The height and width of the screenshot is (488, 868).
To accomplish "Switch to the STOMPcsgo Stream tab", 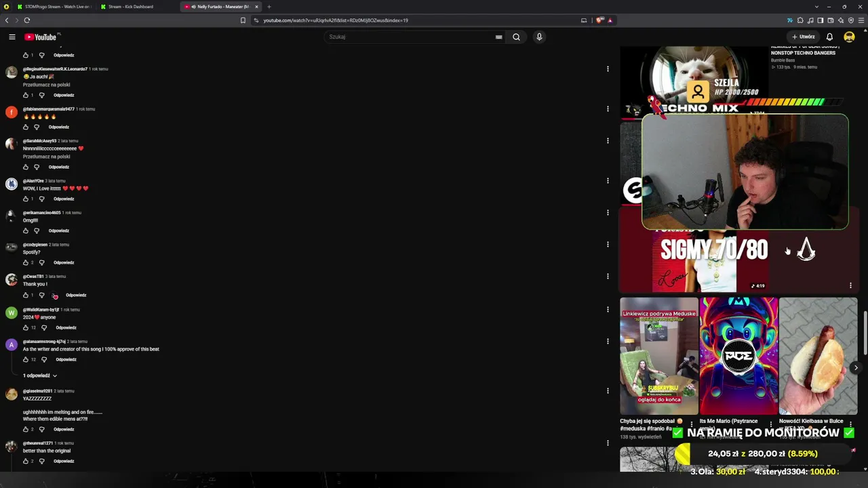I will [x=54, y=7].
